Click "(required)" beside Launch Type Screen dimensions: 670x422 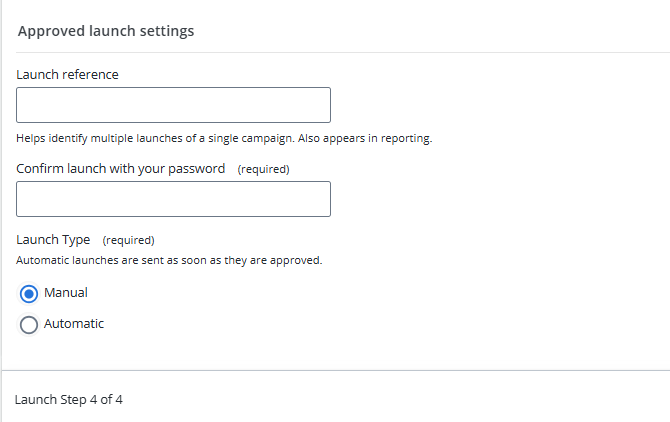(x=128, y=241)
